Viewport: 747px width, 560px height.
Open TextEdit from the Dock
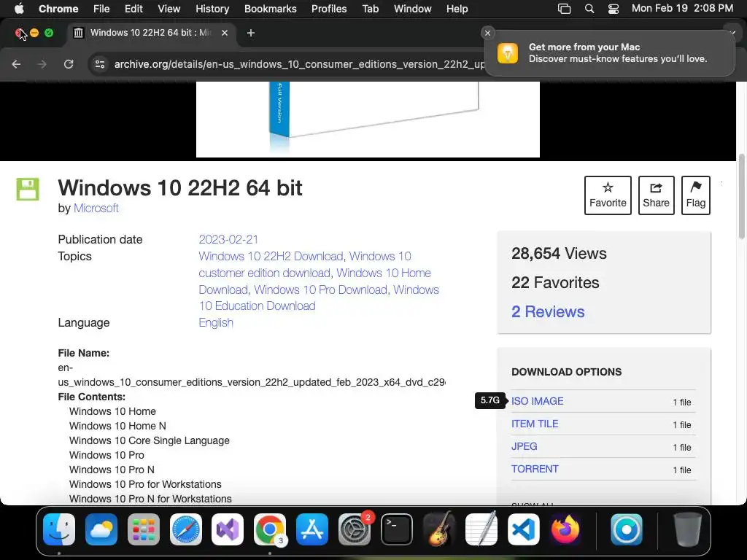coord(481,529)
